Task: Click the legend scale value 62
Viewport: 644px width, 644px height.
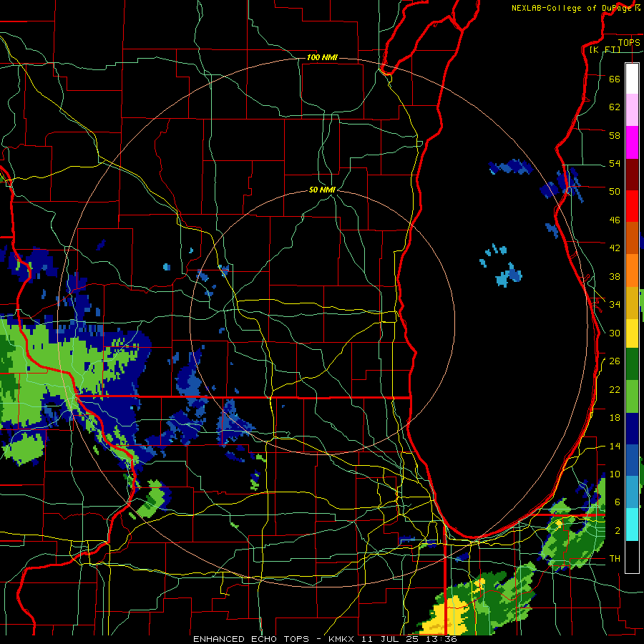Action: [615, 107]
